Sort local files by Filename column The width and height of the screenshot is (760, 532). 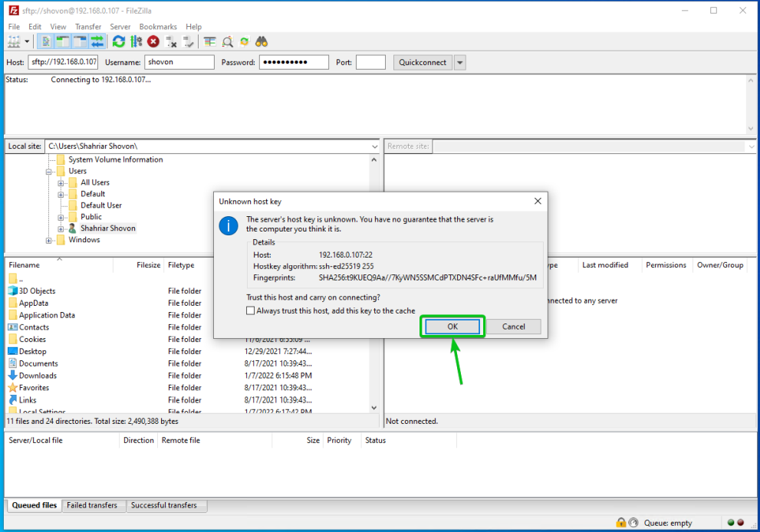point(58,265)
